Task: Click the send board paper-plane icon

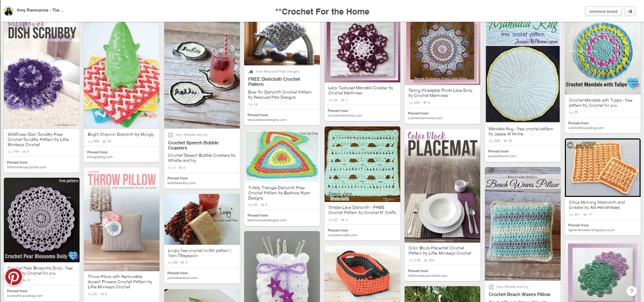Action: click(629, 12)
